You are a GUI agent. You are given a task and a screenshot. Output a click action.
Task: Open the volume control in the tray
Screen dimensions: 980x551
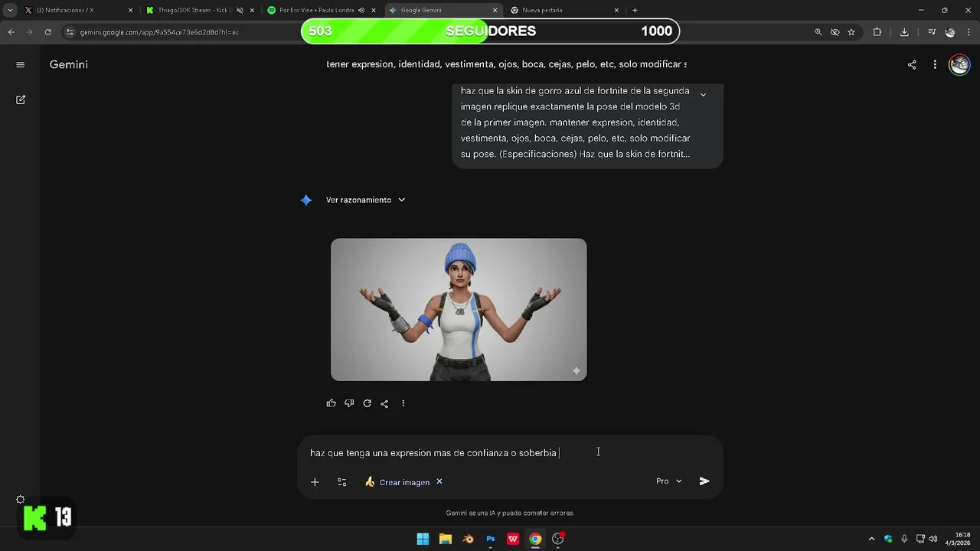click(933, 539)
